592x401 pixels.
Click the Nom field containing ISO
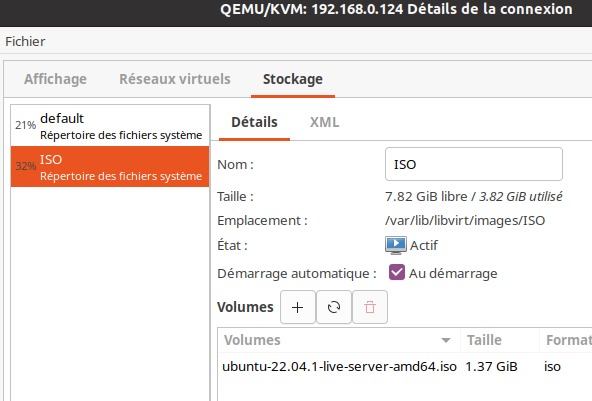[x=474, y=164]
